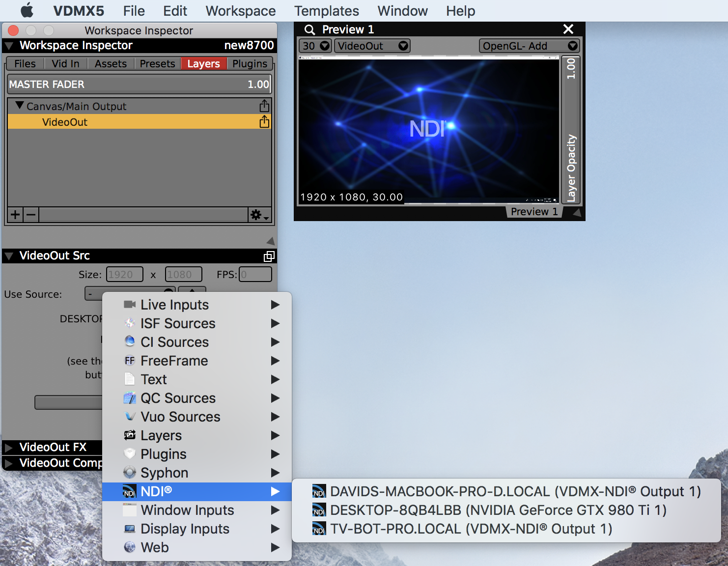The width and height of the screenshot is (728, 566).
Task: Open the VideoOut source dropdown in Preview
Action: pos(372,46)
